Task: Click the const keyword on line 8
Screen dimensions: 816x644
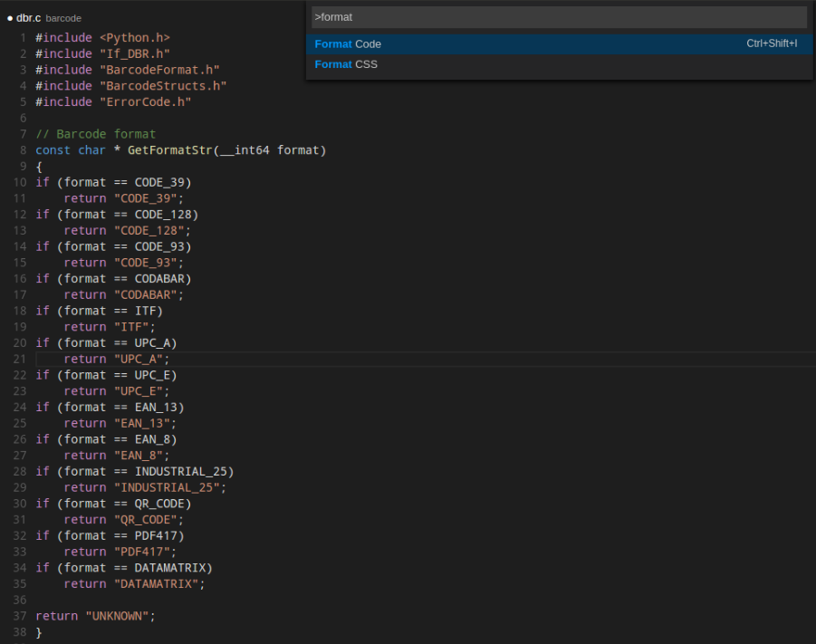Action: pyautogui.click(x=50, y=149)
